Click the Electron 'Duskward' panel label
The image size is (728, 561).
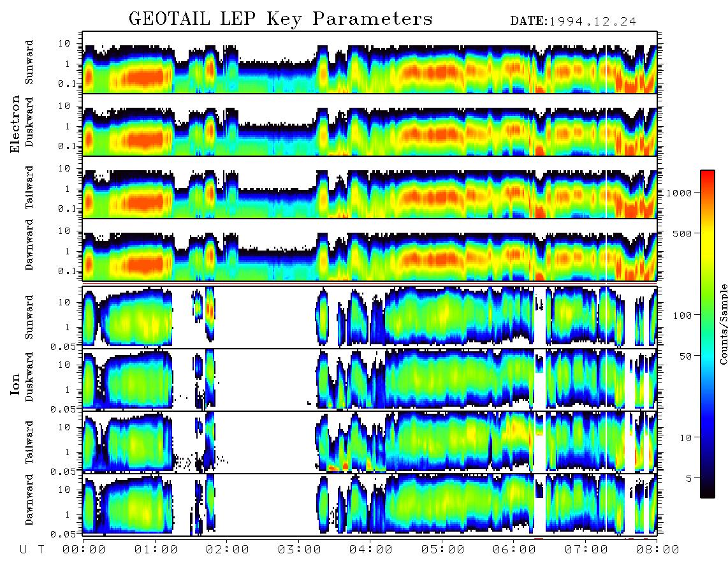(x=29, y=122)
